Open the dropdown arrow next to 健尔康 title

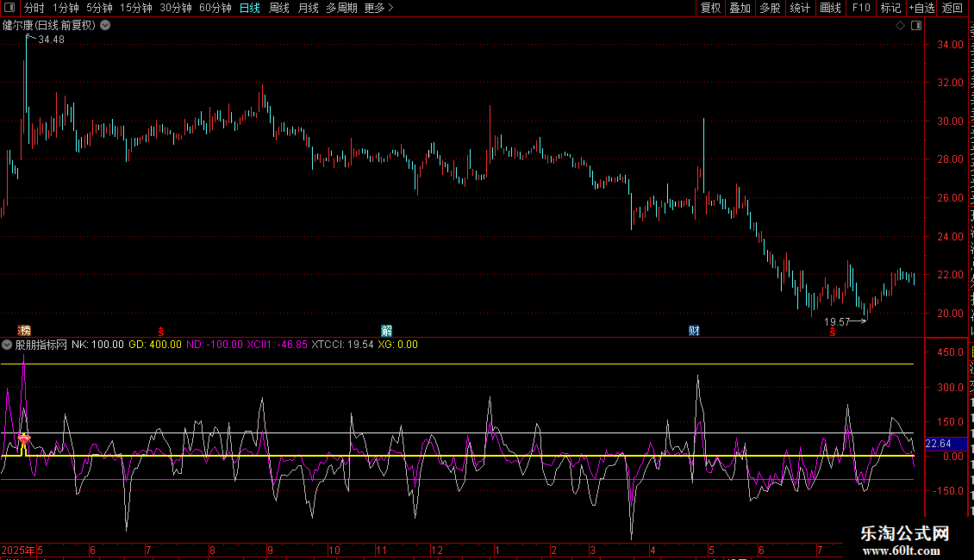(106, 26)
